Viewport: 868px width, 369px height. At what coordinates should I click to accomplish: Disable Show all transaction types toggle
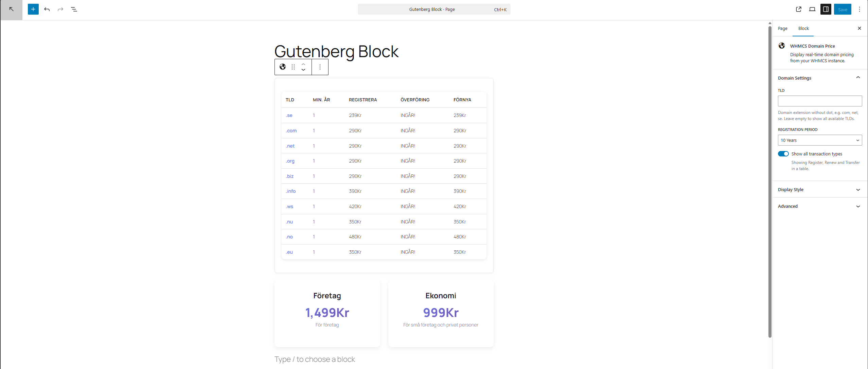tap(783, 154)
